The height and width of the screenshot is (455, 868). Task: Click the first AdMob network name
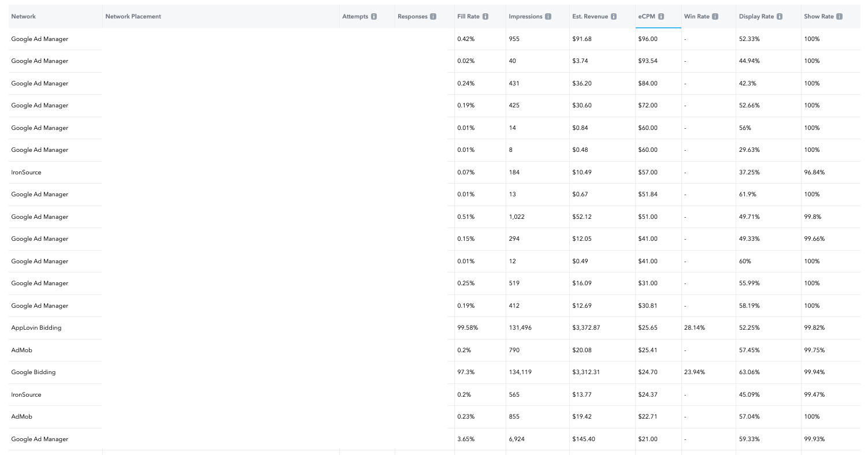21,350
